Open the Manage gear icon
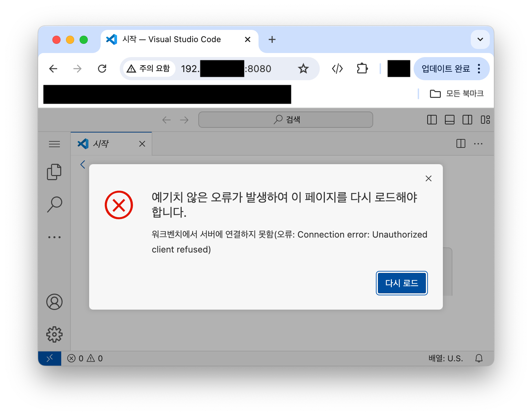 54,334
